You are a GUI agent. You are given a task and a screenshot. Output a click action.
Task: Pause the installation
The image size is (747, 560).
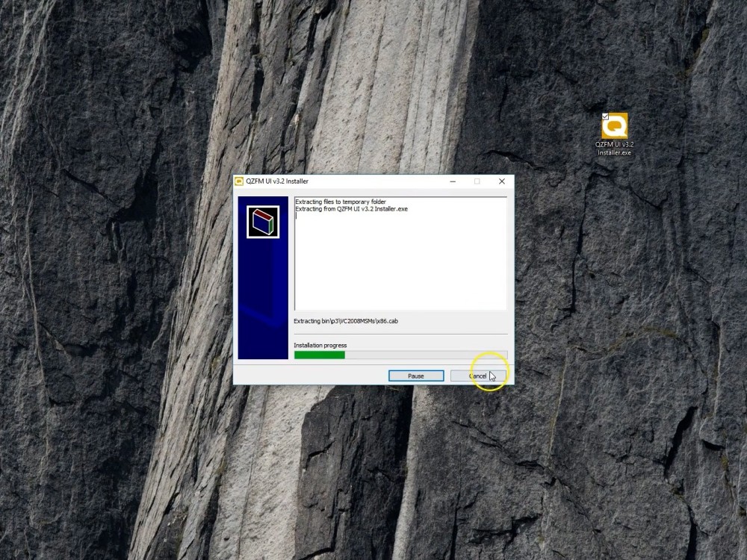[416, 376]
